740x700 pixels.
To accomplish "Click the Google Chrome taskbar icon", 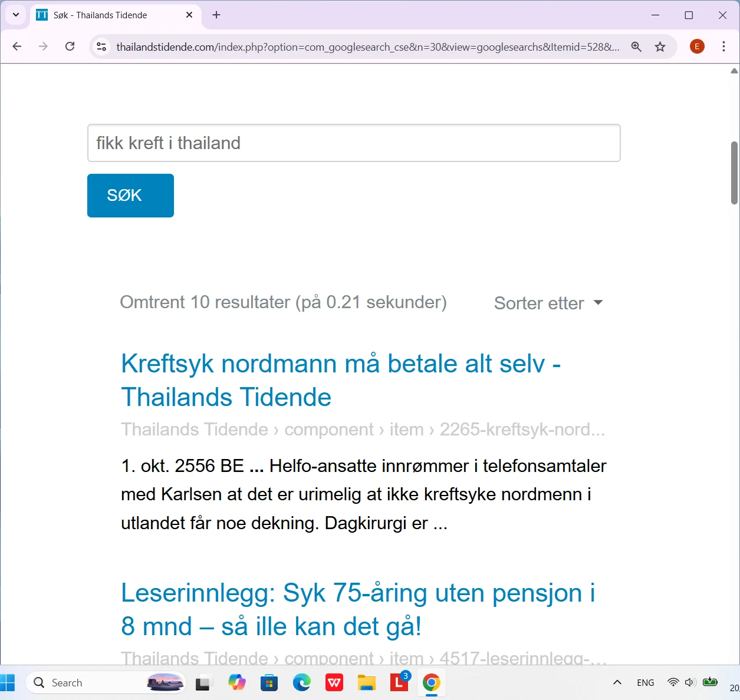I will pos(432,683).
